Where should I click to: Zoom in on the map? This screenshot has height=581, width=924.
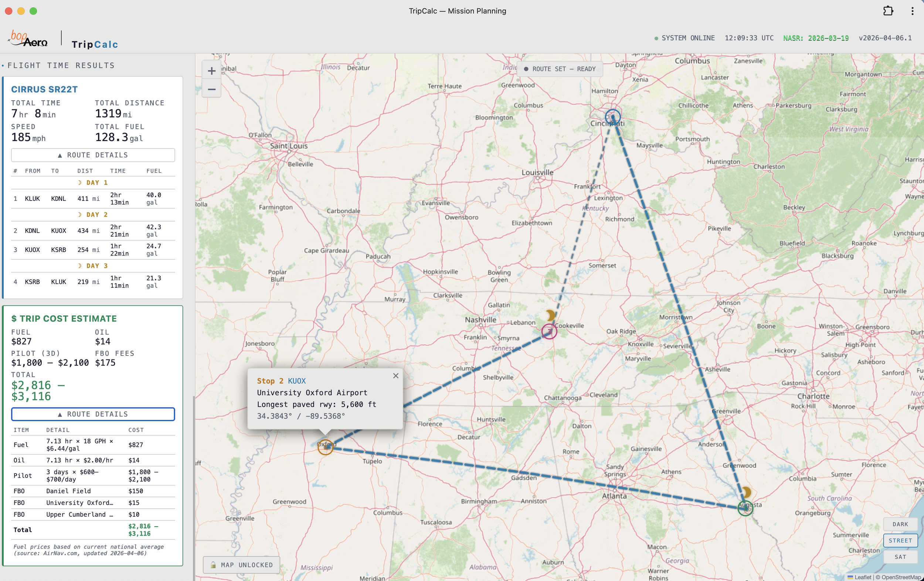click(211, 71)
